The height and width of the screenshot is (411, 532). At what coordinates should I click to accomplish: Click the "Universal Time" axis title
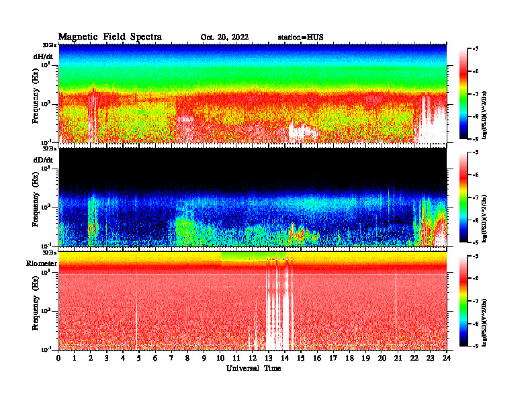point(253,368)
